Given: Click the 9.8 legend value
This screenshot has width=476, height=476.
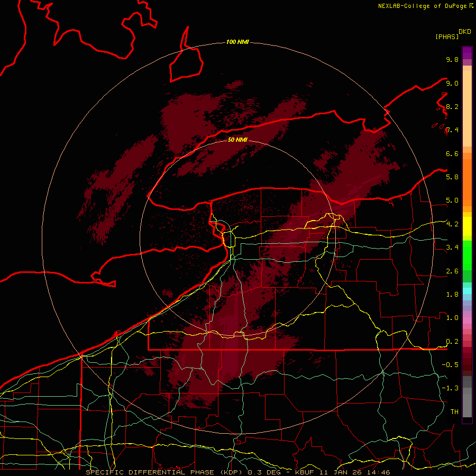Looking at the screenshot, I should 452,59.
